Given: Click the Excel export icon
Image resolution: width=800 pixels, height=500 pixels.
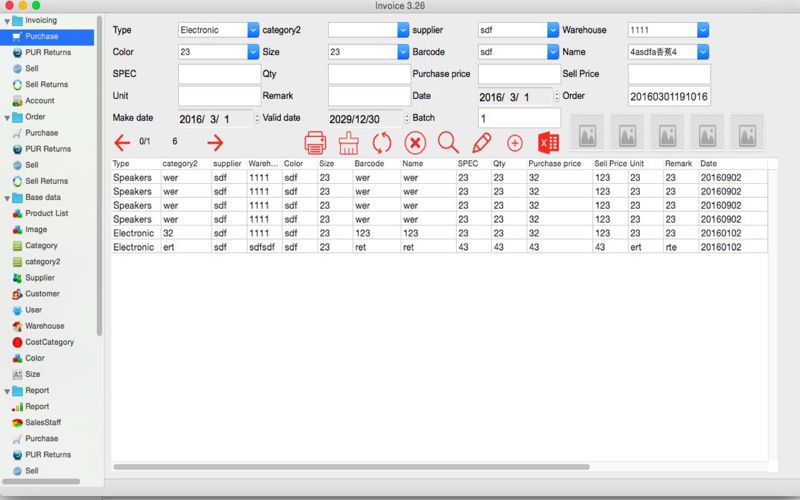Looking at the screenshot, I should (548, 143).
